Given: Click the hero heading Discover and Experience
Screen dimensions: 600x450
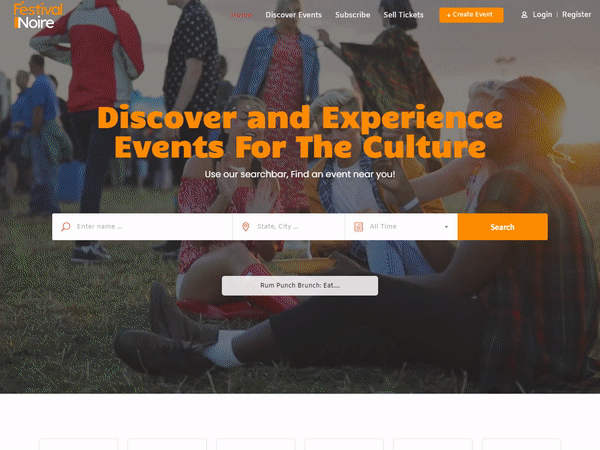Looking at the screenshot, I should click(300, 117).
